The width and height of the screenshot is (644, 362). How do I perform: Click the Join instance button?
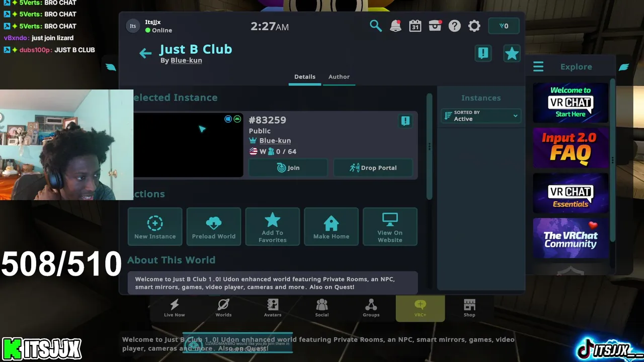(288, 168)
